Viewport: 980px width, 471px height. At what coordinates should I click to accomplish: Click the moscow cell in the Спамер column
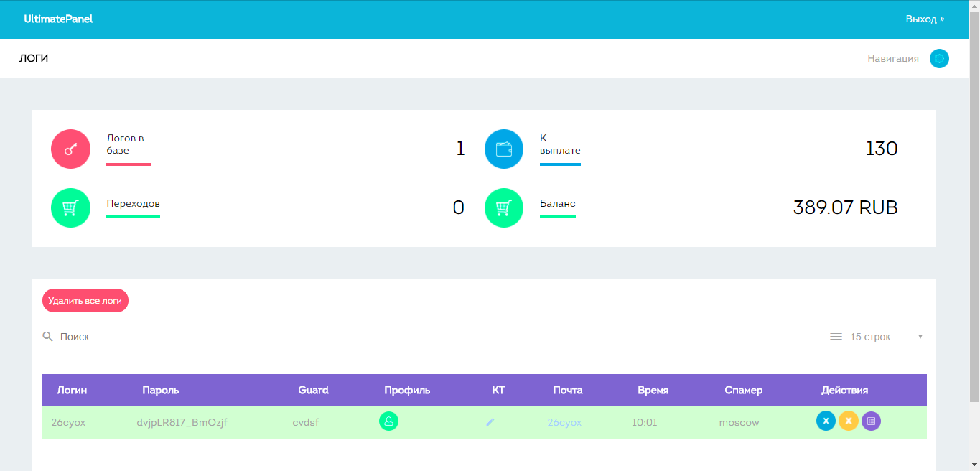coord(739,422)
